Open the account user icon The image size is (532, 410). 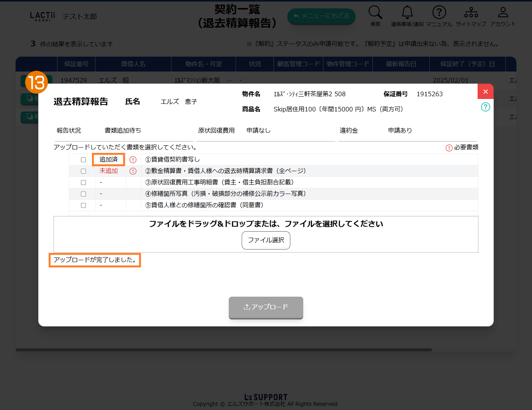click(x=503, y=13)
